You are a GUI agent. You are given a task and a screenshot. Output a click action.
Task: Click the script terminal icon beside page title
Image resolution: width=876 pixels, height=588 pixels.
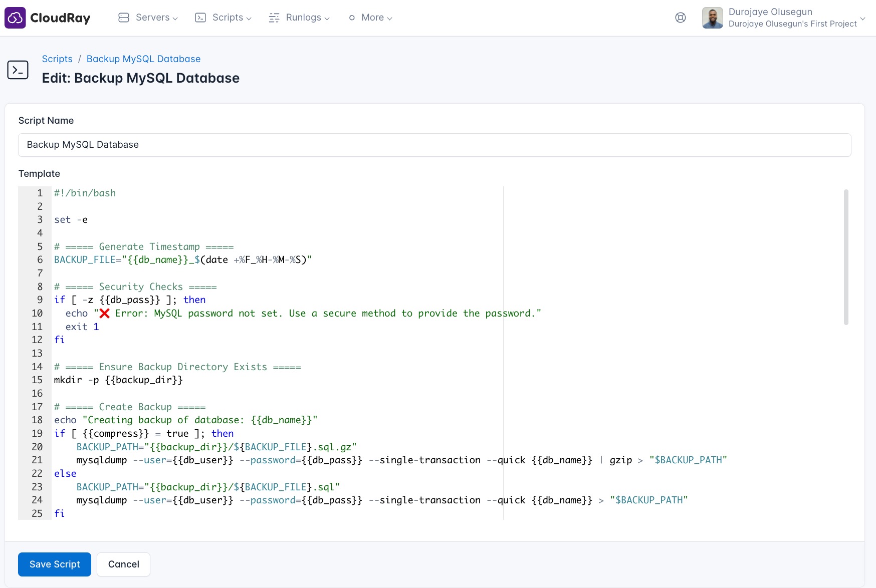click(x=18, y=70)
